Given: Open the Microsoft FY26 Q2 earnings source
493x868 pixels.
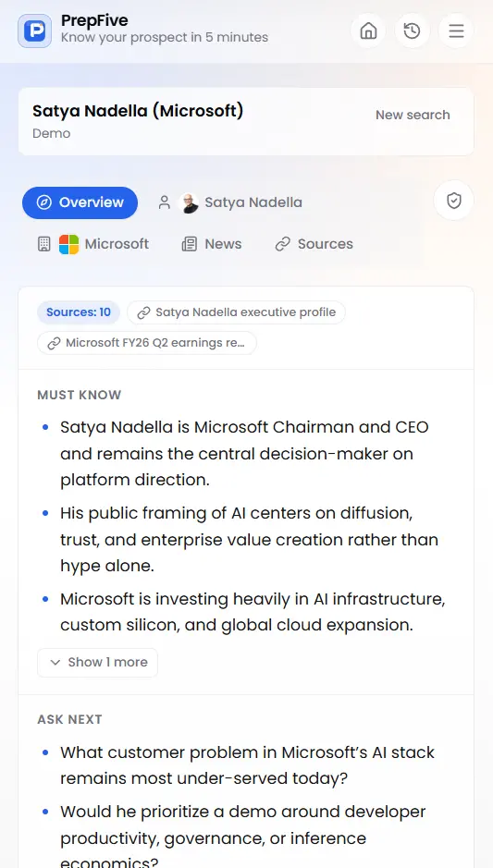Looking at the screenshot, I should click(147, 343).
